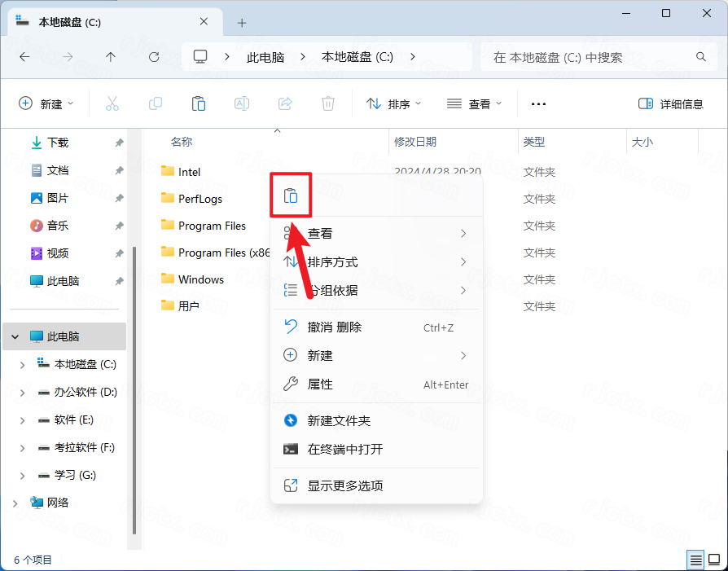728x571 pixels.
Task: Go back with the left arrow
Action: [24, 57]
